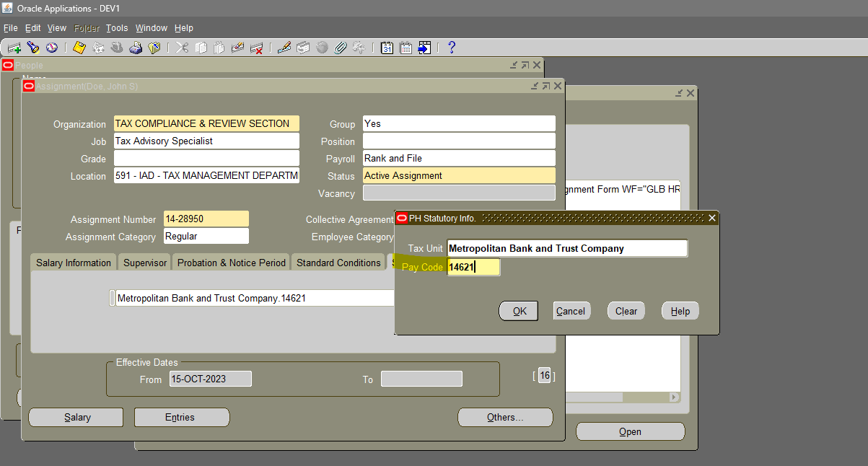Open the Edit menu
The width and height of the screenshot is (868, 466).
[x=33, y=28]
